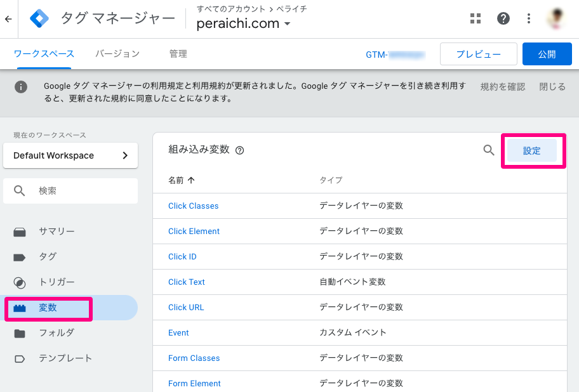Image resolution: width=579 pixels, height=392 pixels.
Task: Click the ペライチ breadcrumb
Action: point(291,9)
